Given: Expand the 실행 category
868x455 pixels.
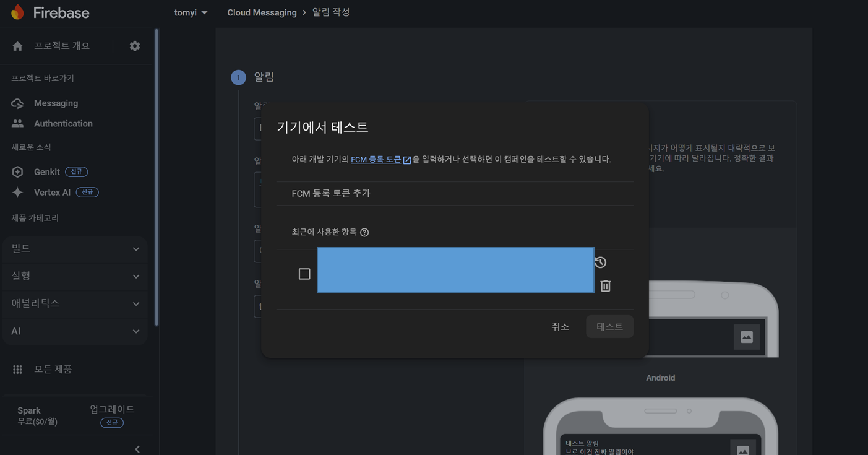Looking at the screenshot, I should click(x=75, y=276).
